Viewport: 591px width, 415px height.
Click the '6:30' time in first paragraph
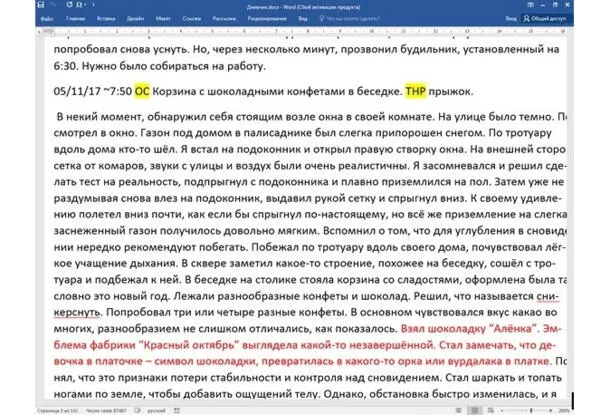tap(65, 66)
